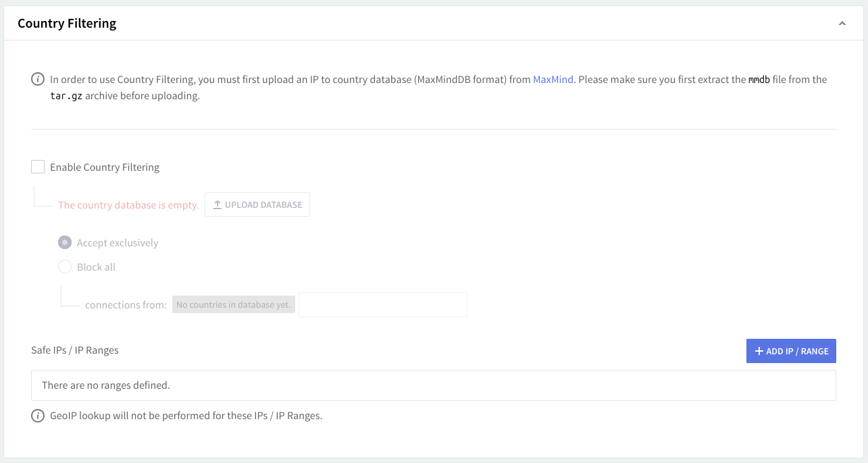Screen dimensions: 868x463
Task: Click the Country Filtering panel title
Action: [67, 24]
